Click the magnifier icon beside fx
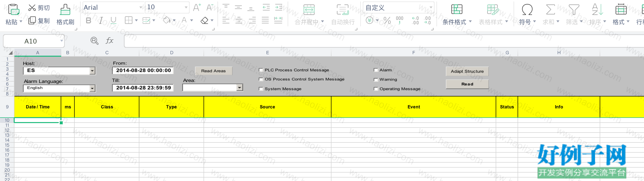644x181 pixels. point(94,41)
